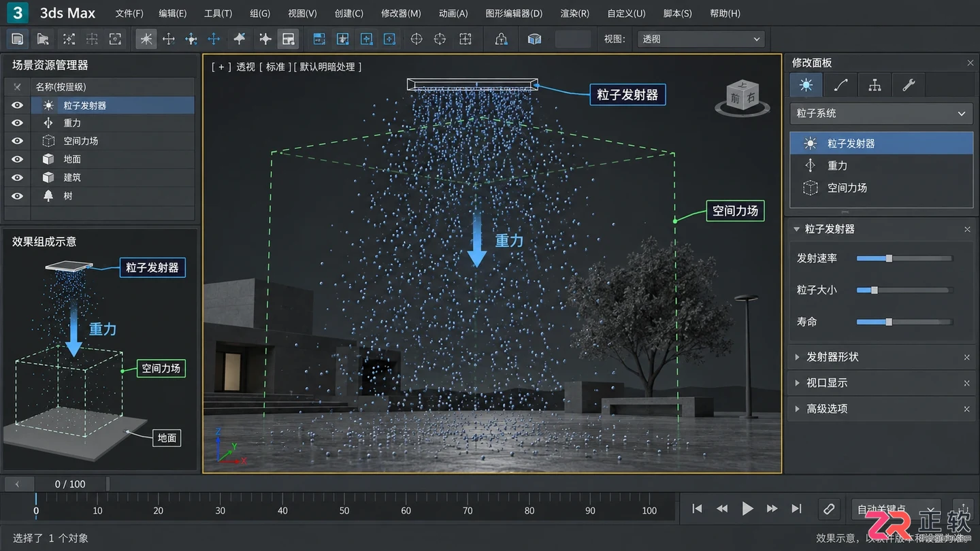Click the folder icon in the main toolbar
980x551 pixels.
(43, 39)
